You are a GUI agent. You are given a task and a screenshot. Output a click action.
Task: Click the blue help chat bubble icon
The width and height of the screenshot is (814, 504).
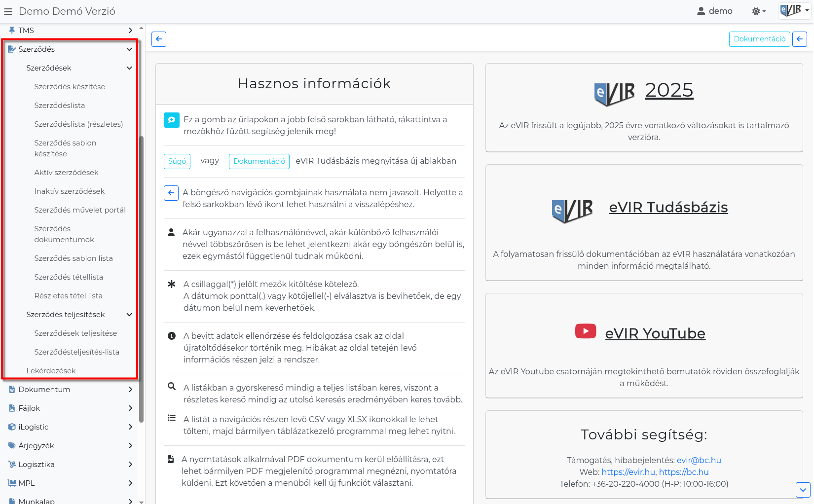point(171,120)
